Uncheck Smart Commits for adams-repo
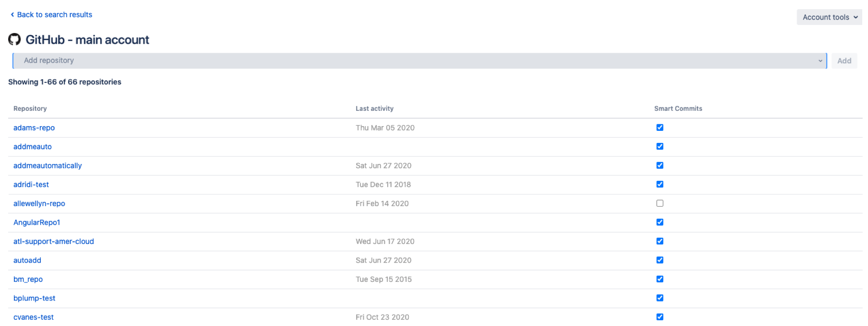 click(660, 128)
